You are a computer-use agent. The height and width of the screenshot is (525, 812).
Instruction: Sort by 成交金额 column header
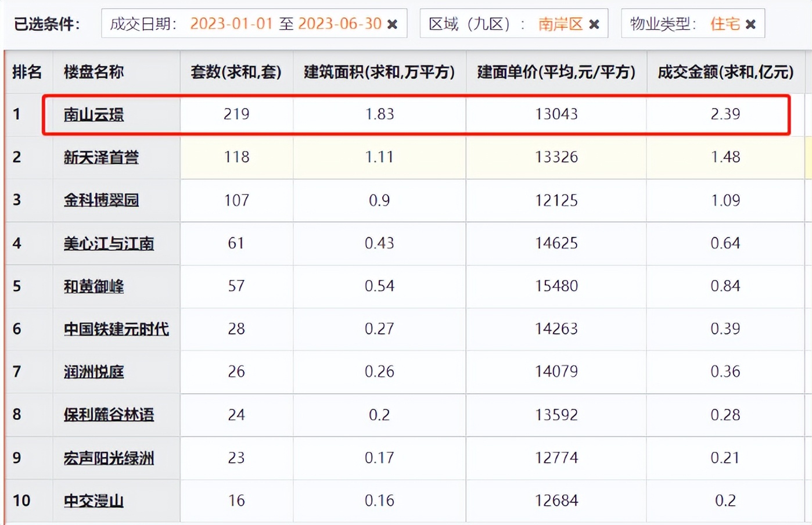click(725, 72)
